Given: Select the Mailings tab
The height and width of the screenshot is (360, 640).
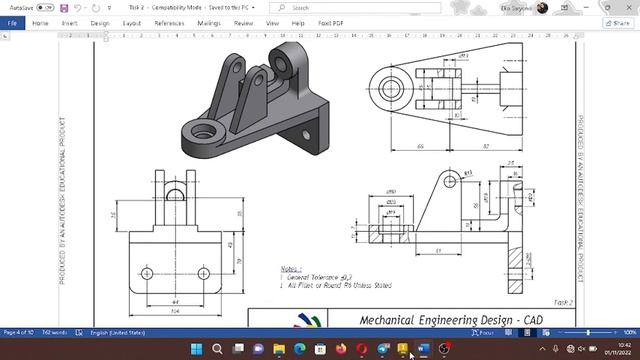Looking at the screenshot, I should pos(209,23).
